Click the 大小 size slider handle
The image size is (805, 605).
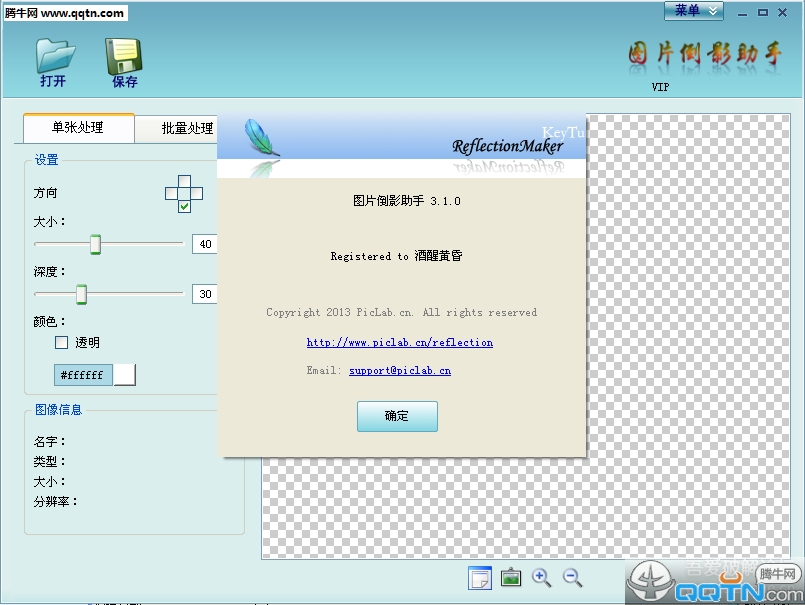95,244
